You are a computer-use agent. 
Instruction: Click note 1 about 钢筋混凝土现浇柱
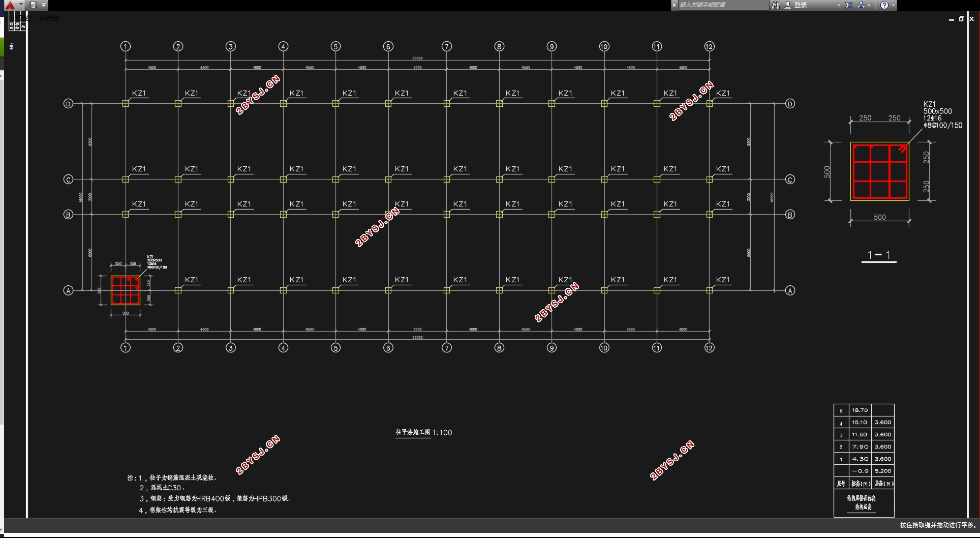point(172,477)
